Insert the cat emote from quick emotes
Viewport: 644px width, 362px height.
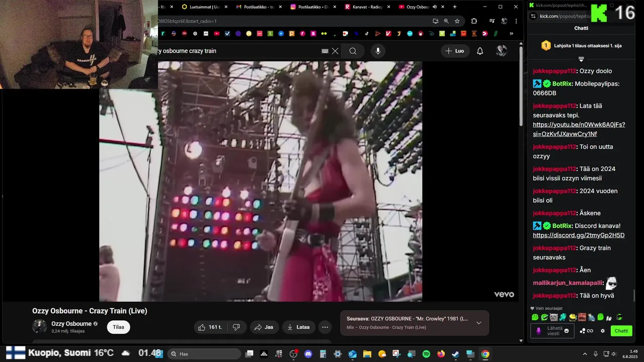click(554, 317)
